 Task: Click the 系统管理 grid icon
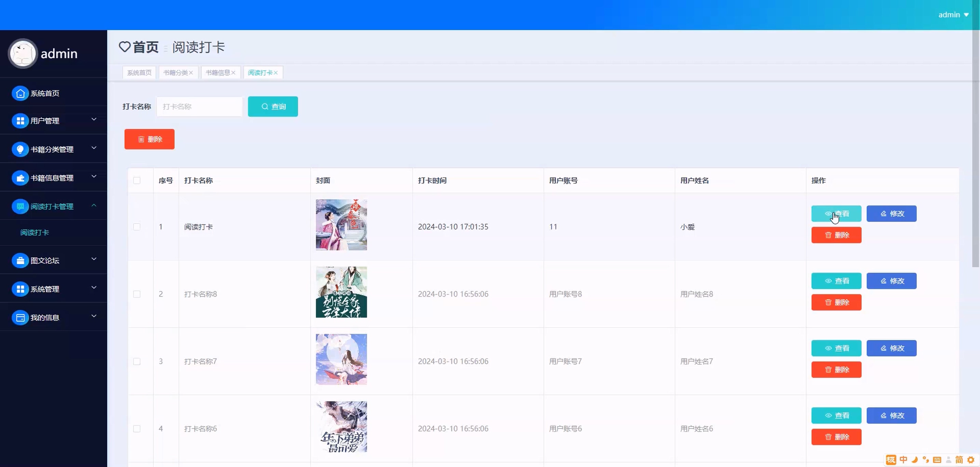[x=20, y=289]
